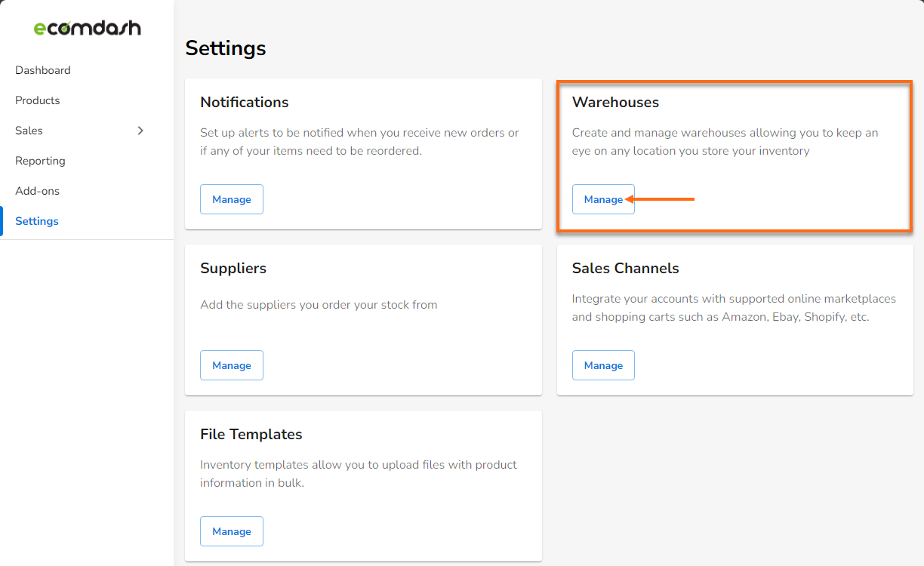The image size is (924, 566).
Task: Click the File Templates heading
Action: click(x=251, y=434)
